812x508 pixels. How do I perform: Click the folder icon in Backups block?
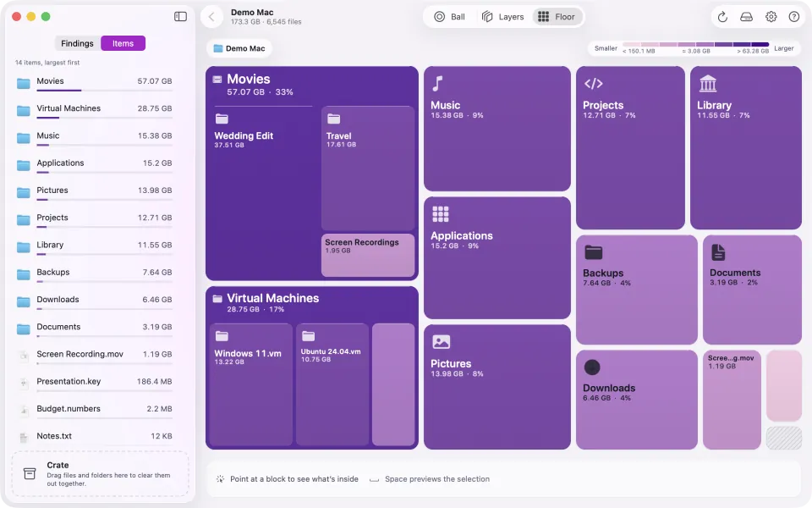tap(594, 252)
